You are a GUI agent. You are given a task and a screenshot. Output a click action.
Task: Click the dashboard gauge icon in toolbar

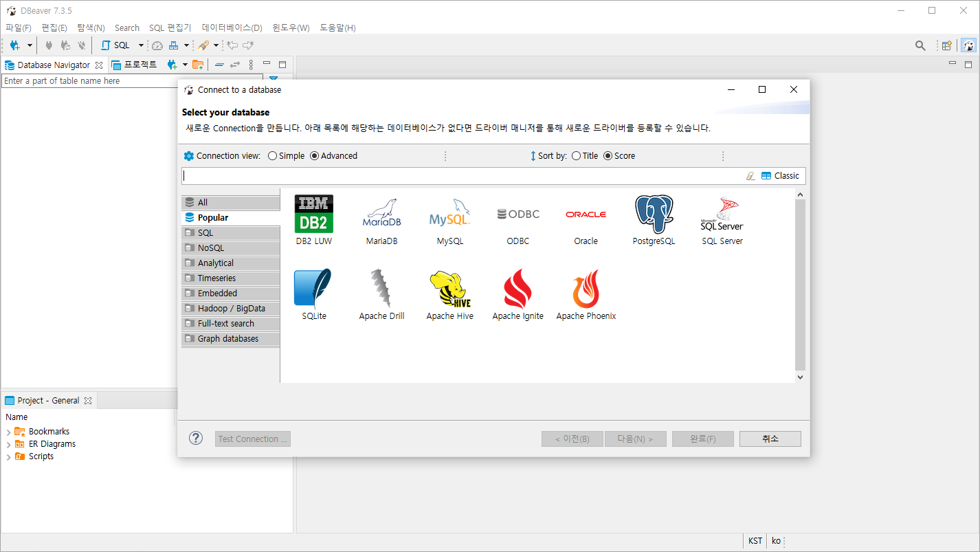(157, 45)
